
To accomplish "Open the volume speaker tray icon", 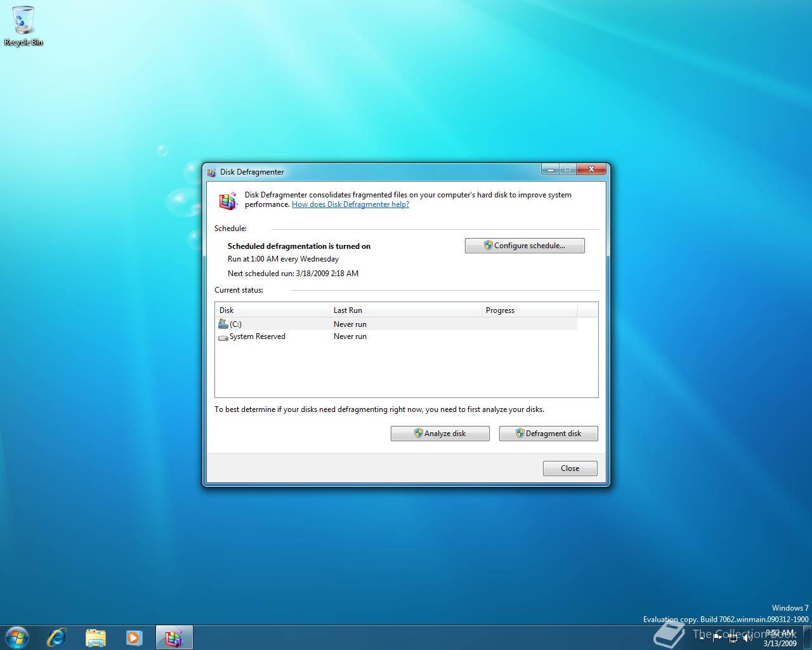I will click(x=748, y=637).
